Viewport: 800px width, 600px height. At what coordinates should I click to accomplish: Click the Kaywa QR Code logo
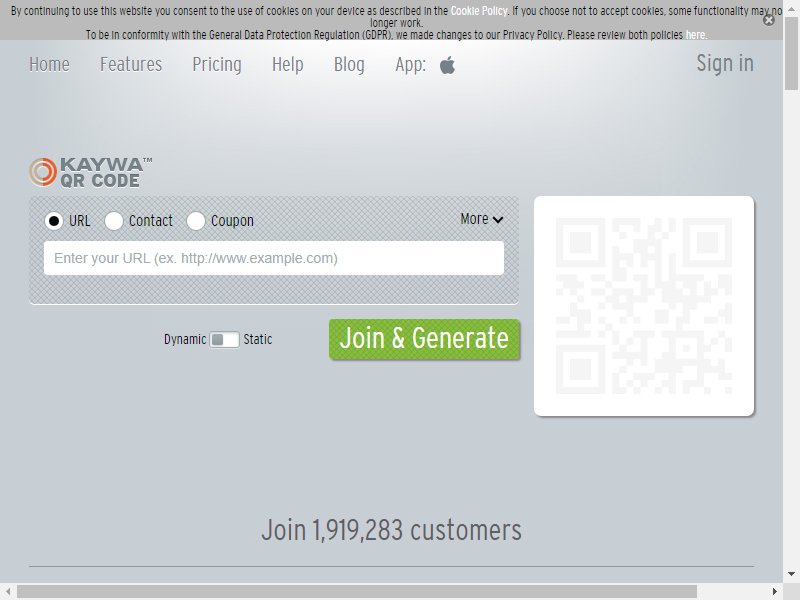[x=90, y=172]
